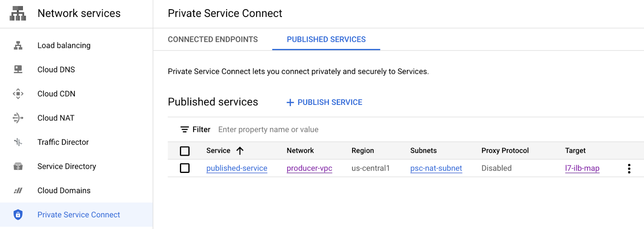644x229 pixels.
Task: Check the published-service row checkbox
Action: point(185,168)
